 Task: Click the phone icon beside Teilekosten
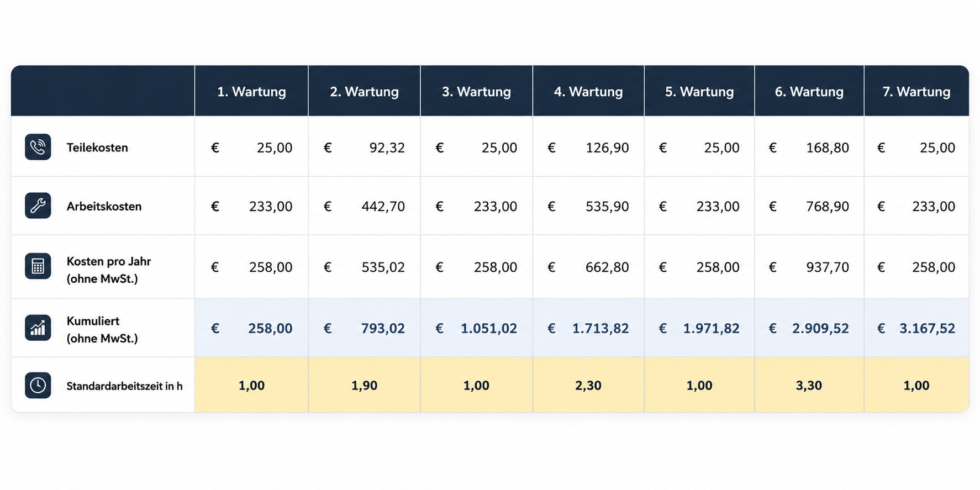click(38, 147)
